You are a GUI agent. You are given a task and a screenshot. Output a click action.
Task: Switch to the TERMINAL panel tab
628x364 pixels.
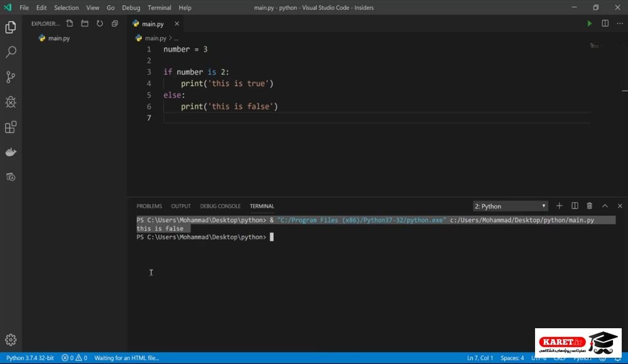point(262,206)
